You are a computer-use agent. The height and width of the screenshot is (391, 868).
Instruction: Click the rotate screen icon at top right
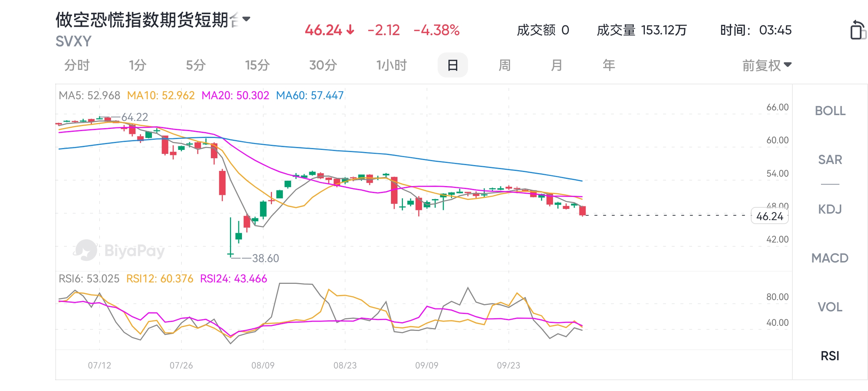pyautogui.click(x=857, y=30)
